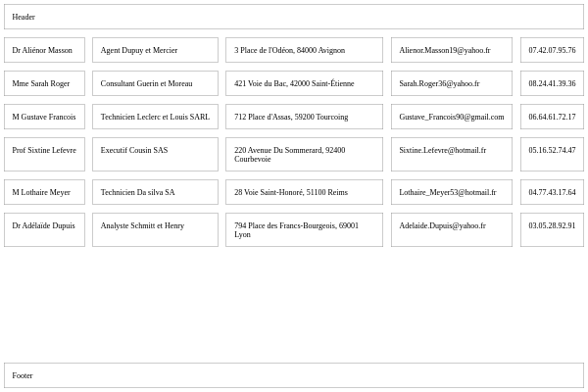Click the Dr Adélaïde Dupuis cell

(x=44, y=229)
